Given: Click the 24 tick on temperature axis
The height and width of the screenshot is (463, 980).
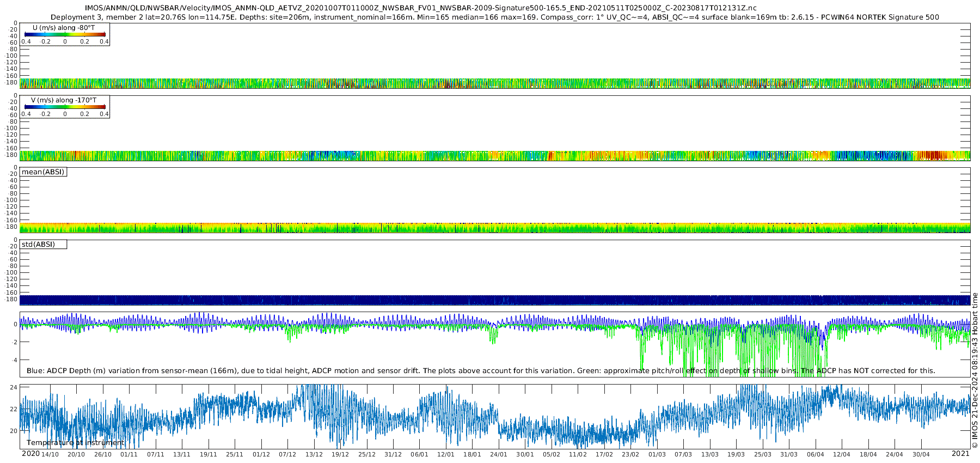Looking at the screenshot, I should tap(14, 387).
